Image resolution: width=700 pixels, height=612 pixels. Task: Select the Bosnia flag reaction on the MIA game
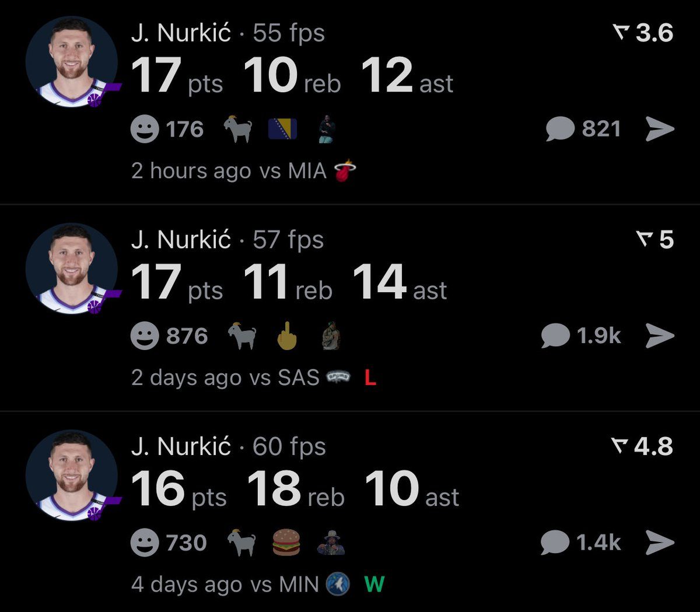282,129
